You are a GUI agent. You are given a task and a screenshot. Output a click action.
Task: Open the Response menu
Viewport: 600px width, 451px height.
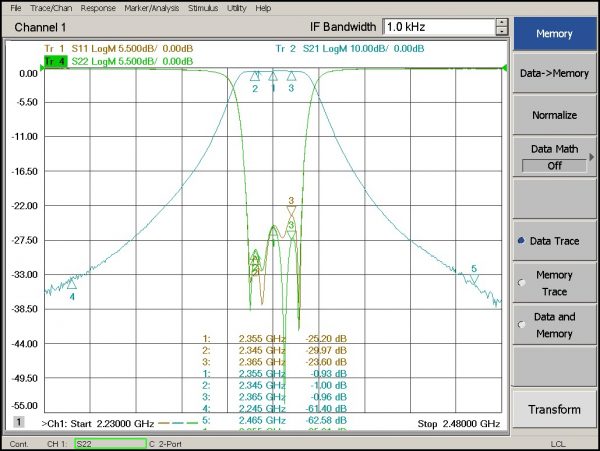[98, 8]
